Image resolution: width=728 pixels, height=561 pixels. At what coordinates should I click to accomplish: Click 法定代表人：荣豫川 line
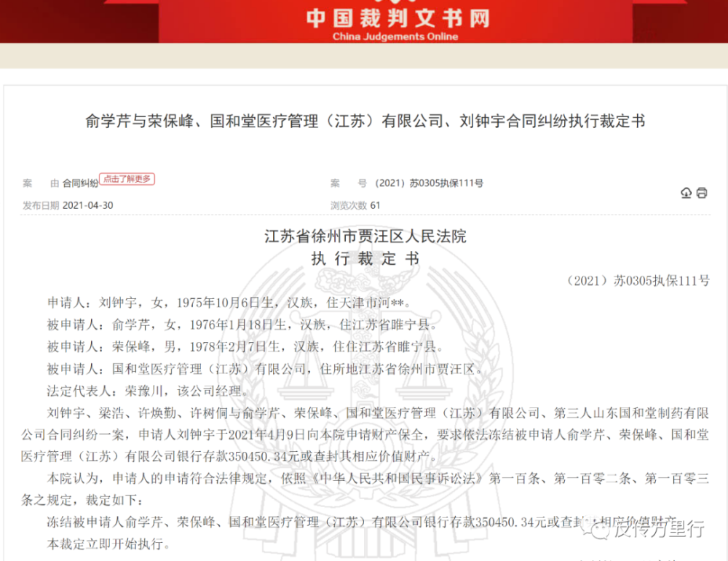point(148,391)
